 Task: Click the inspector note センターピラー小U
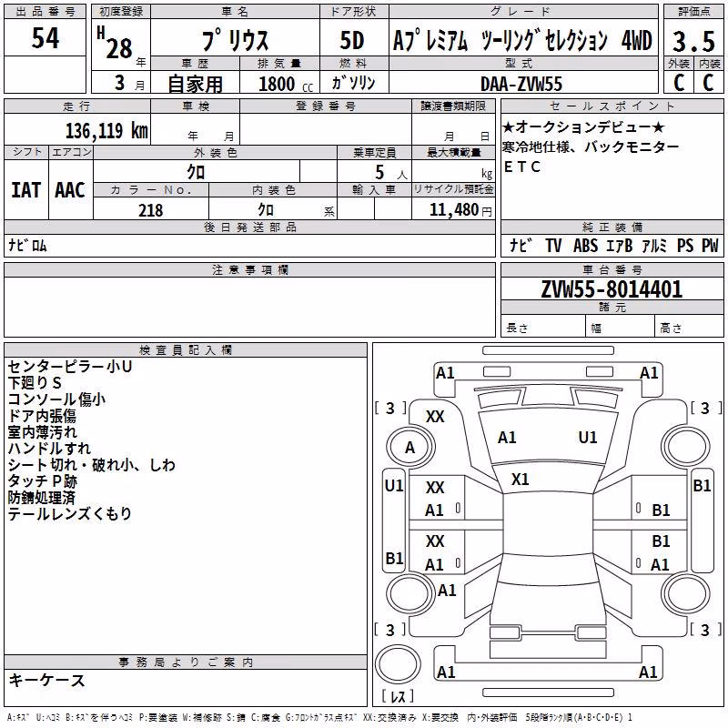70,367
